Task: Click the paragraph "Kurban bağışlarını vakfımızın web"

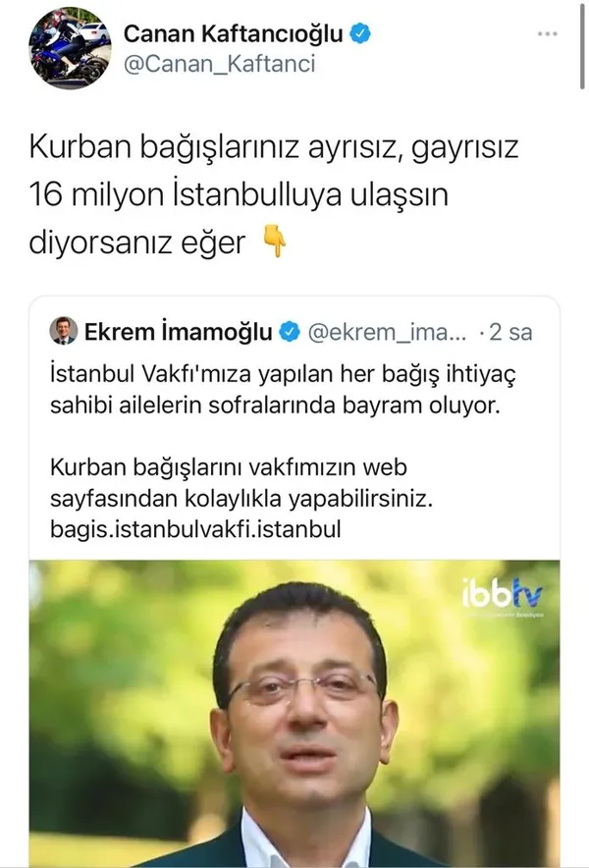Action: [229, 466]
